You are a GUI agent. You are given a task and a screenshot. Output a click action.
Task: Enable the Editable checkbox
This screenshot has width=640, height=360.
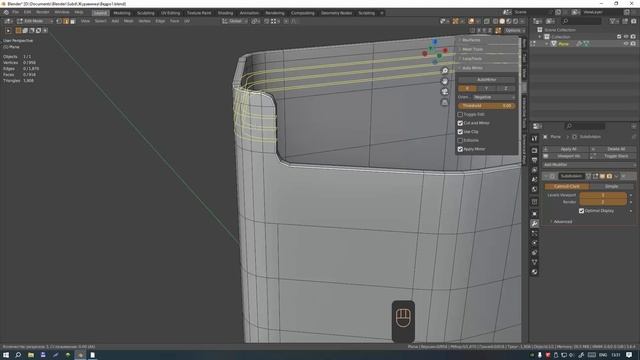coord(460,140)
